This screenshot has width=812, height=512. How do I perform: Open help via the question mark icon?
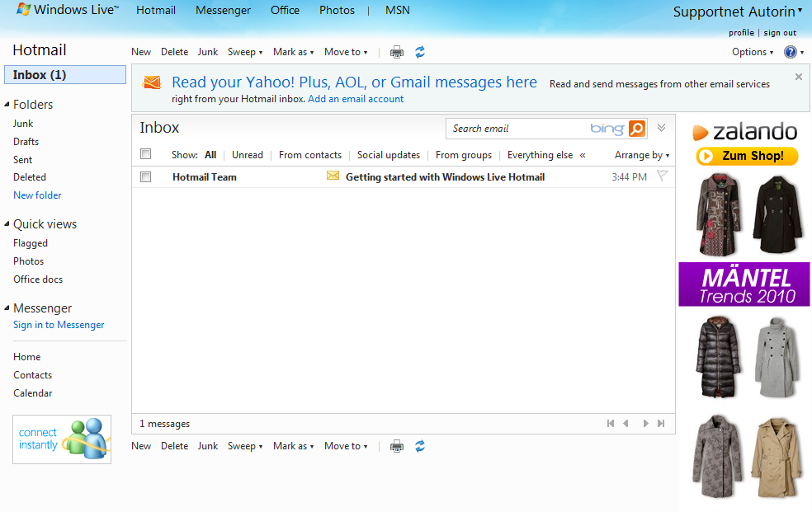click(790, 51)
